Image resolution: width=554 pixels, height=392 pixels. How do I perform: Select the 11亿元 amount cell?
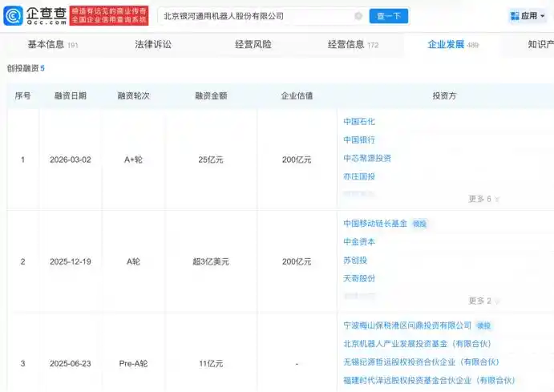[211, 363]
